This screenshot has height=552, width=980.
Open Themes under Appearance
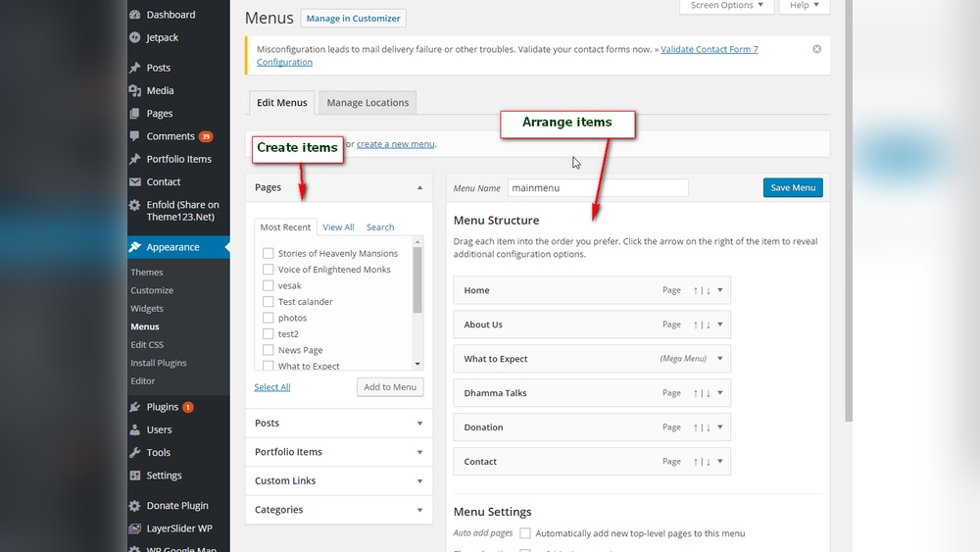147,272
